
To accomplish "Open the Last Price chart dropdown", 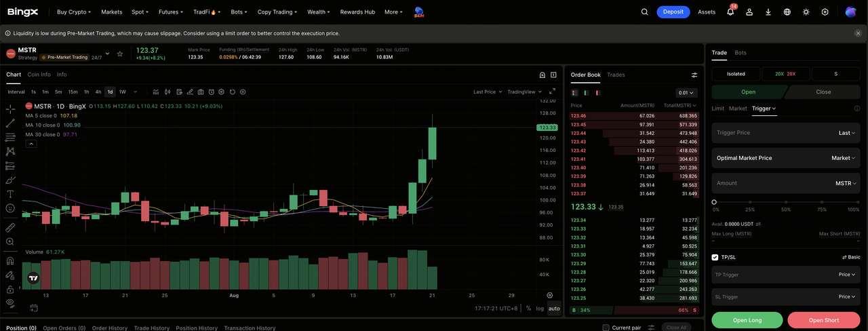I will (x=488, y=92).
